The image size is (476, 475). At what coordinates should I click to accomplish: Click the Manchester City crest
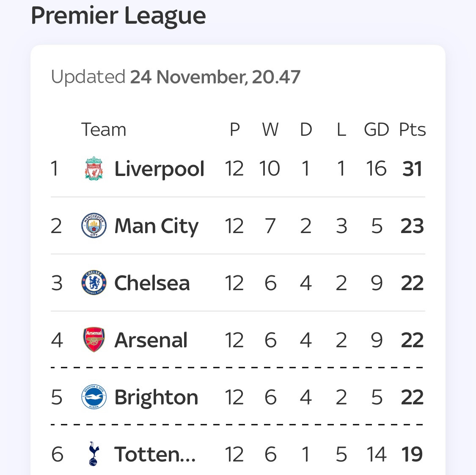94,225
